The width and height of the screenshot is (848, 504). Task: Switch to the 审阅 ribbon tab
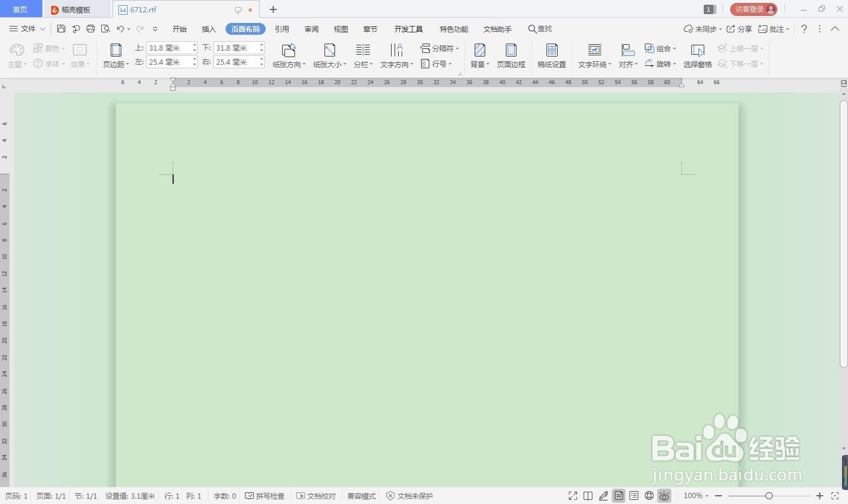point(312,29)
